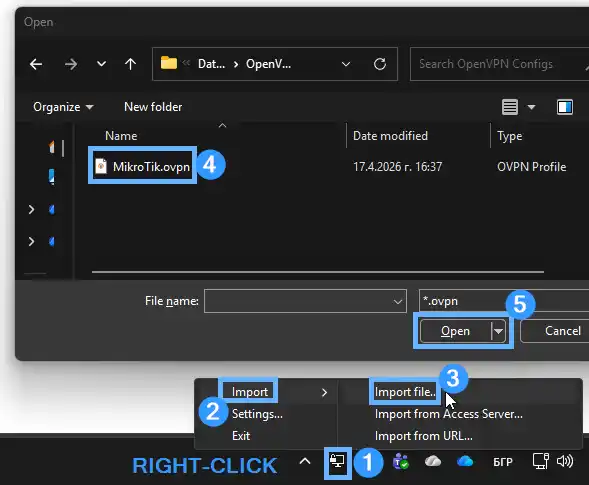This screenshot has width=589, height=485.
Task: Click the OVPN Profile type cell
Action: 532,167
